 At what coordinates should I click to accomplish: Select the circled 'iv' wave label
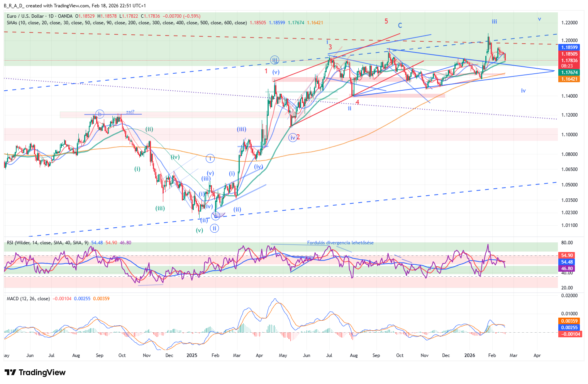pyautogui.click(x=293, y=137)
